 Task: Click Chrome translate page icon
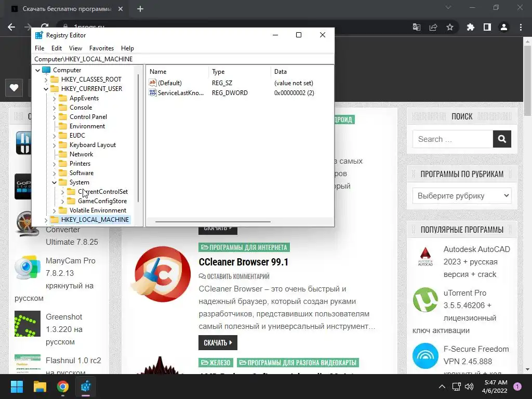tap(416, 27)
